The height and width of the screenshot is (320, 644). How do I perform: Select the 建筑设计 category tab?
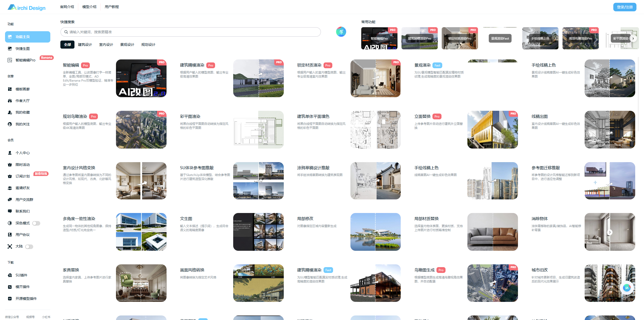point(85,45)
